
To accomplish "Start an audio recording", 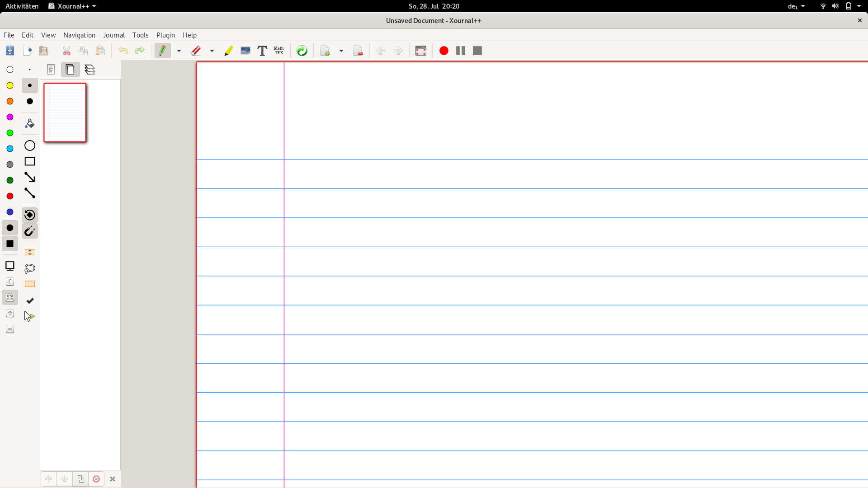I will pyautogui.click(x=443, y=51).
